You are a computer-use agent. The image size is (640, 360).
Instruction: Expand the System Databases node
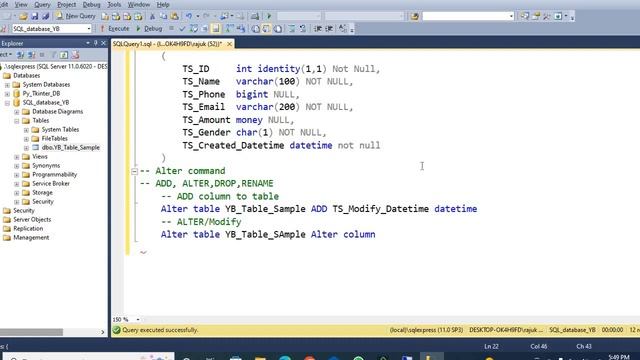(x=7, y=85)
